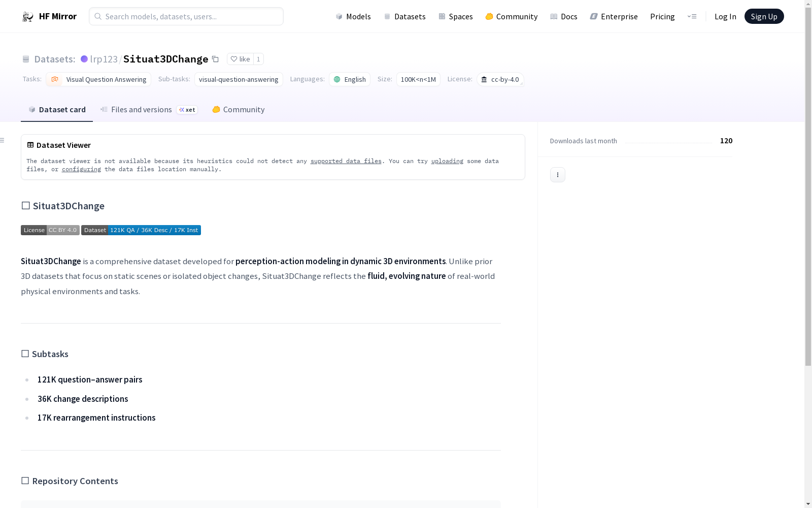This screenshot has width=812, height=508.
Task: Click the Situat3DChange card heading
Action: coord(63,206)
